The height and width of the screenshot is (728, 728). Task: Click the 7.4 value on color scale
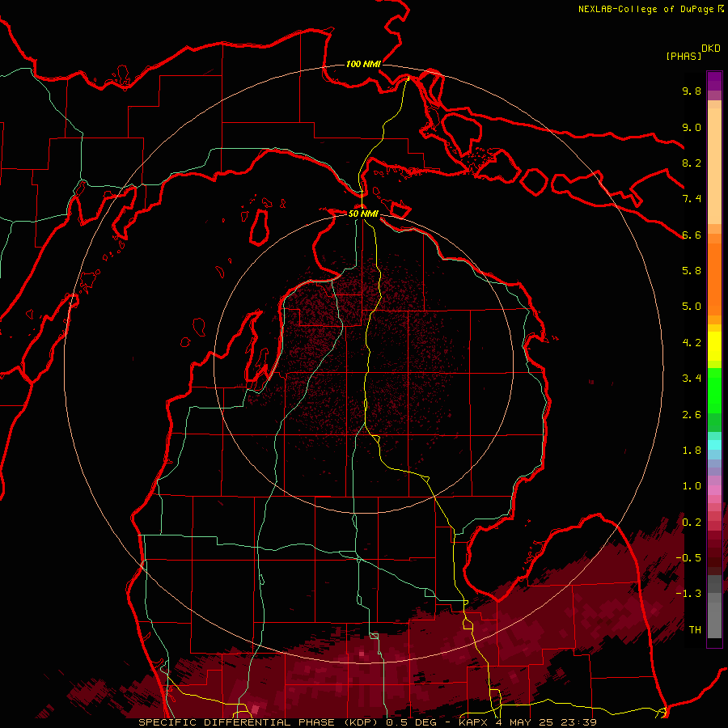692,199
